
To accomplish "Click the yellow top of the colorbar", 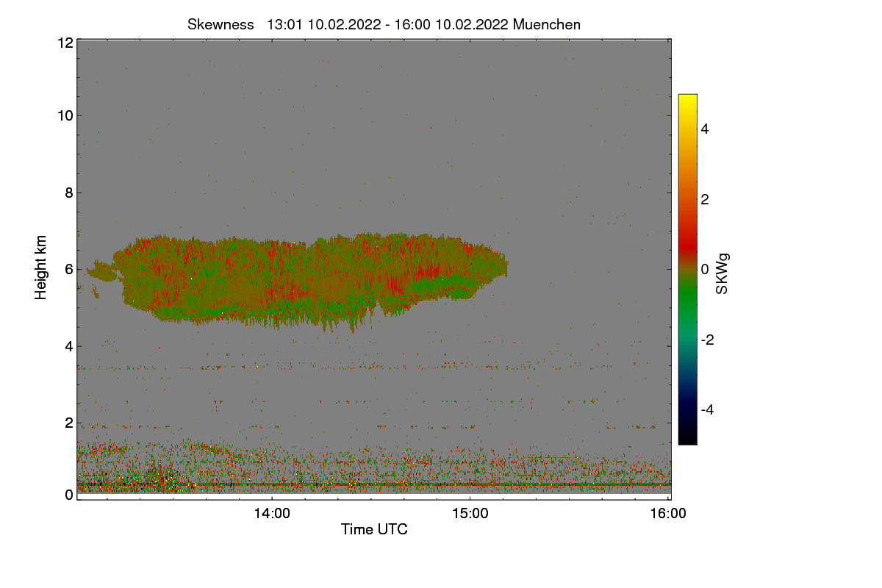I will (687, 101).
